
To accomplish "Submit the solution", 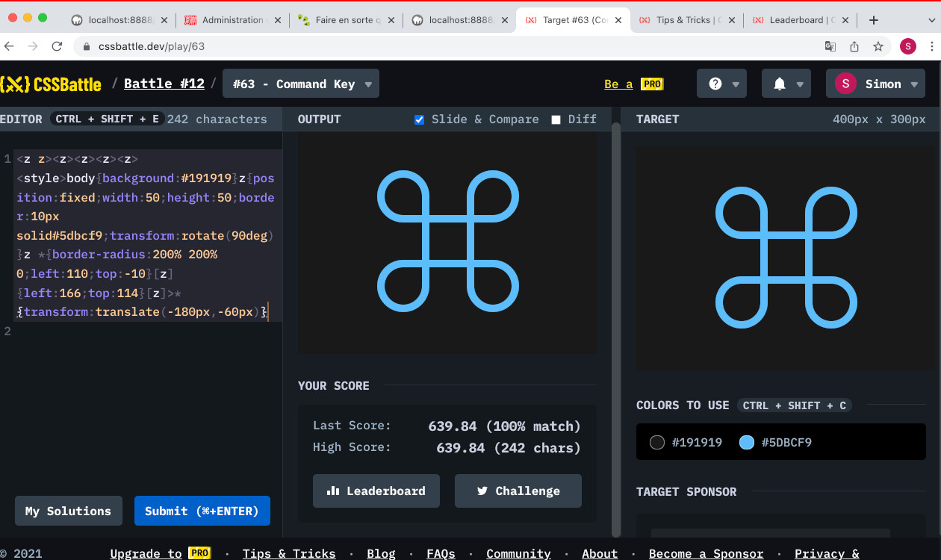I will coord(202,511).
